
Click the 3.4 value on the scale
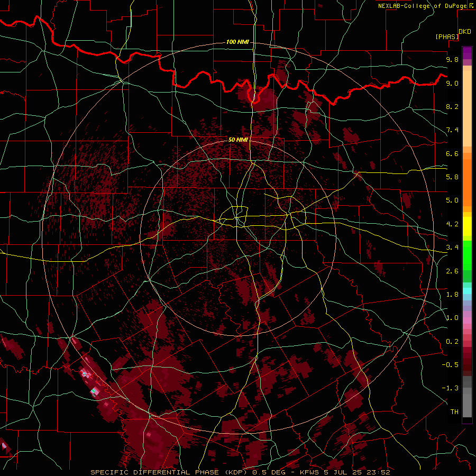tap(452, 248)
